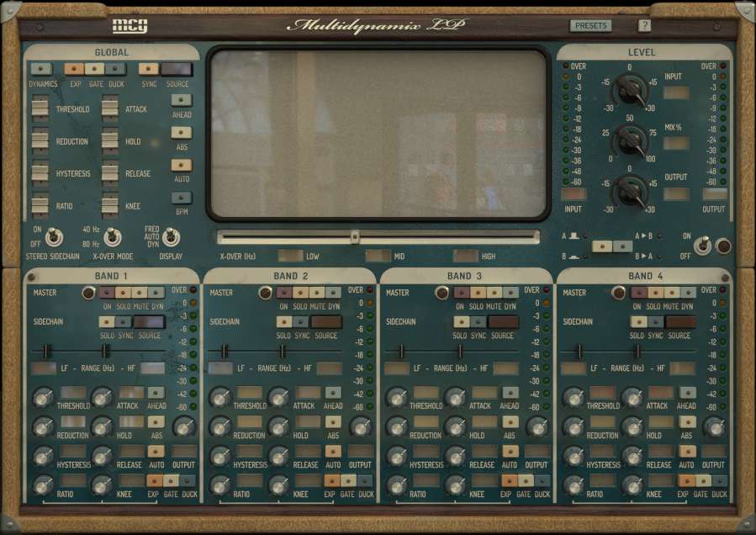Solo Band 1
The height and width of the screenshot is (535, 756).
[x=123, y=293]
